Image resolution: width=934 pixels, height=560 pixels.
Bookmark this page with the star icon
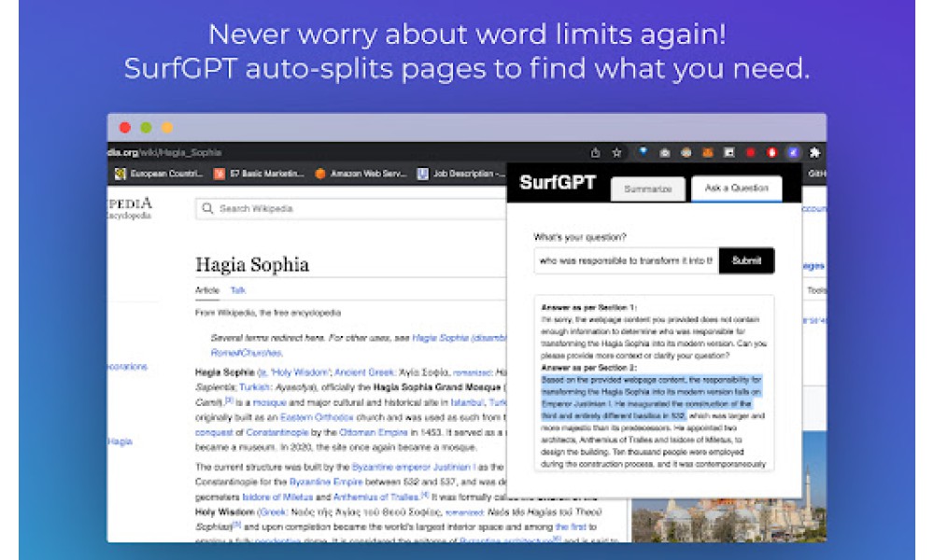[616, 153]
